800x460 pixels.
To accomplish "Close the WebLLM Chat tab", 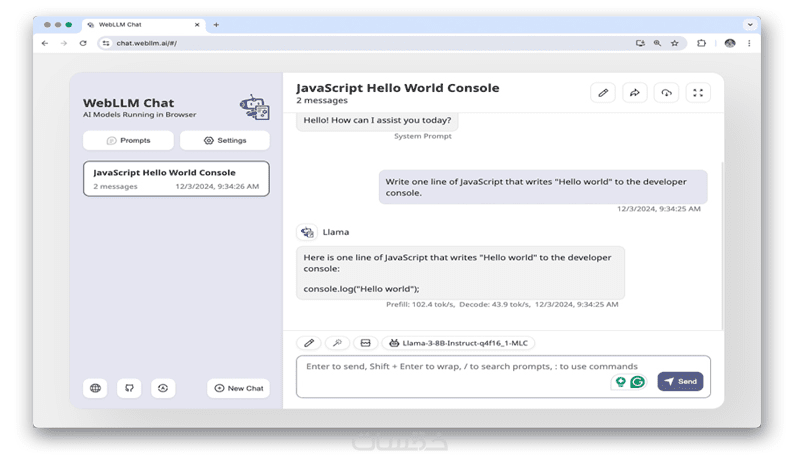I will coord(197,24).
